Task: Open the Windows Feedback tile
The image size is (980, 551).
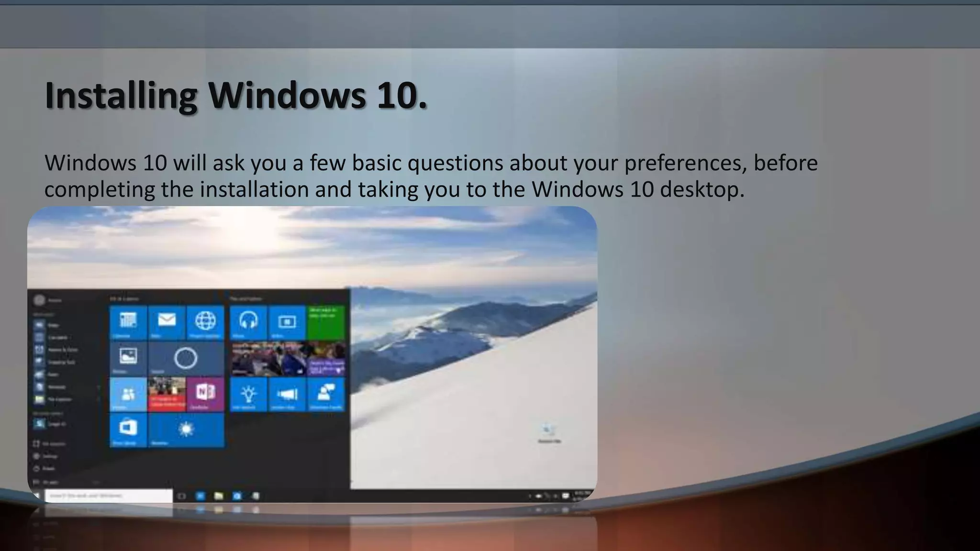Action: (x=326, y=394)
